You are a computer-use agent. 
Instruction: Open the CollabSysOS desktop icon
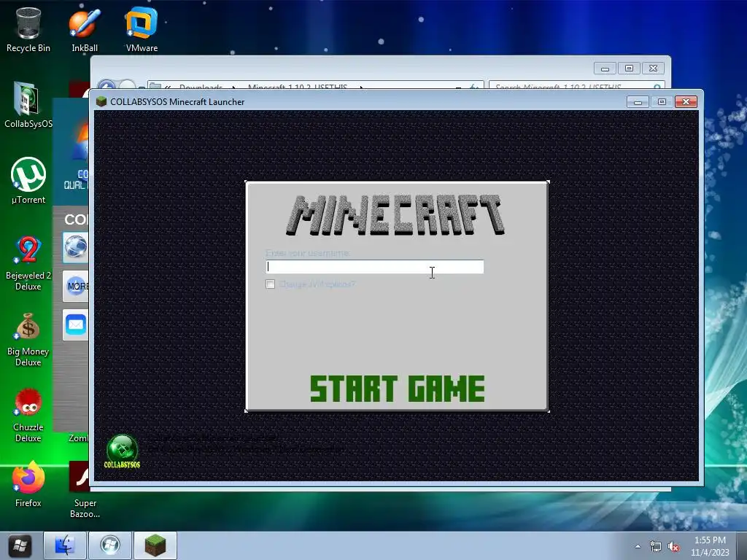28,105
